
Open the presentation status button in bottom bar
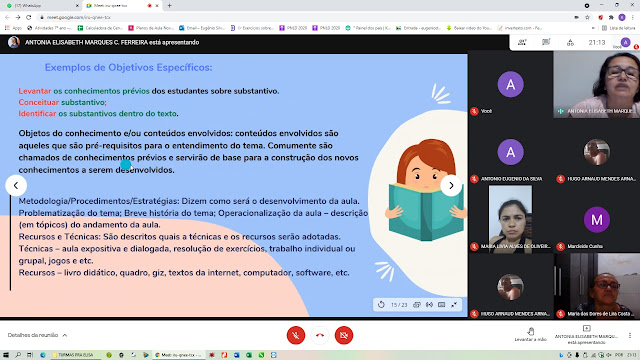point(587,335)
